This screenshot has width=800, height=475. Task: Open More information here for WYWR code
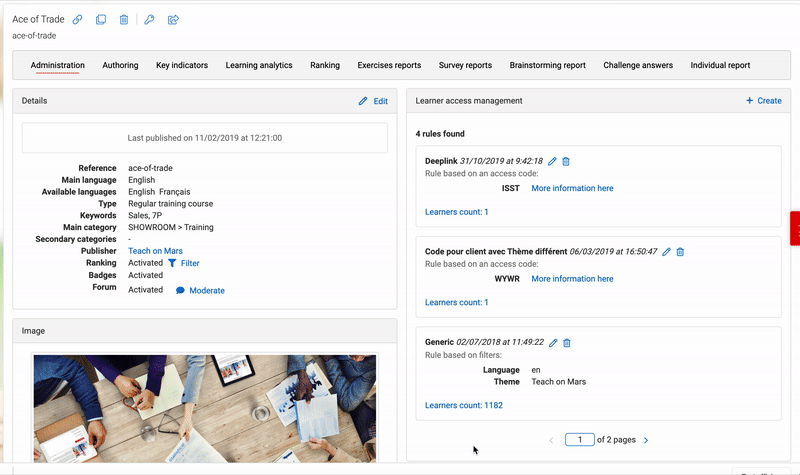tap(572, 279)
